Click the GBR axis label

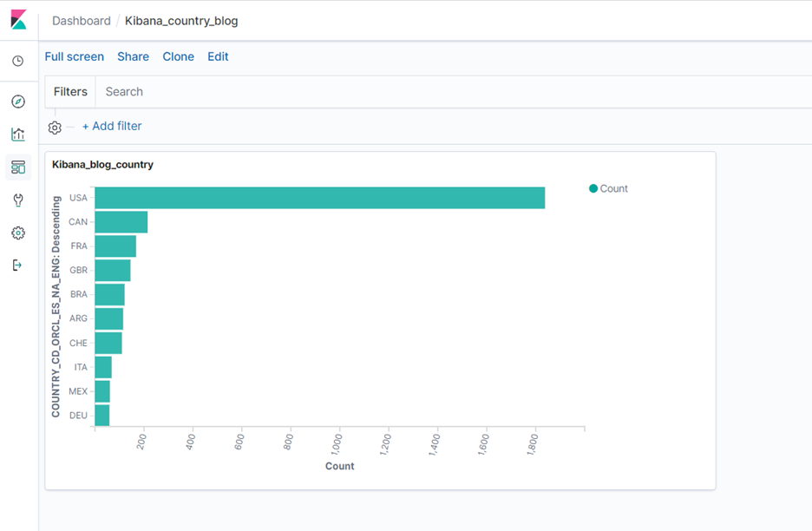(x=78, y=271)
